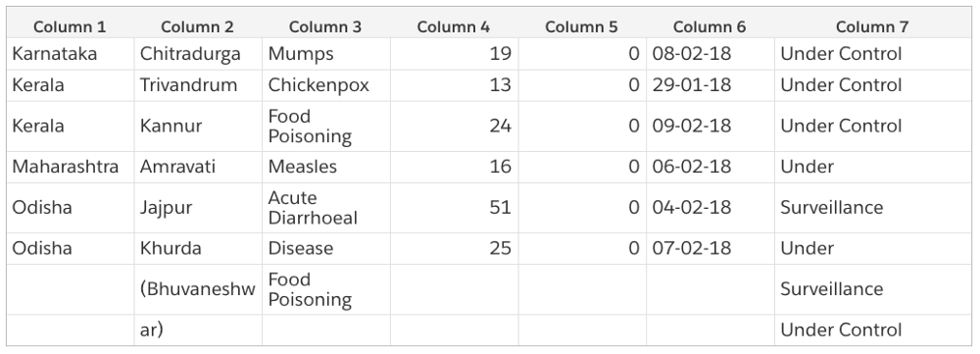The image size is (980, 354).
Task: Click the Measles cell
Action: tap(326, 167)
